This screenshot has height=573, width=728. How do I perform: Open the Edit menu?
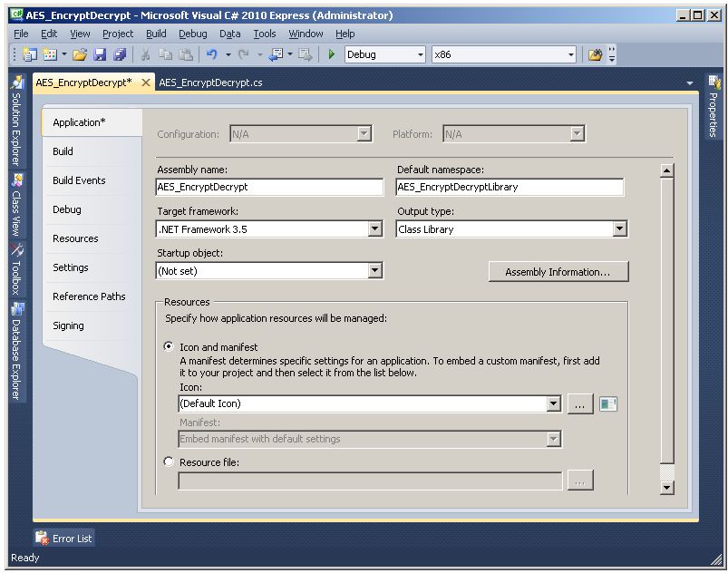[x=49, y=34]
